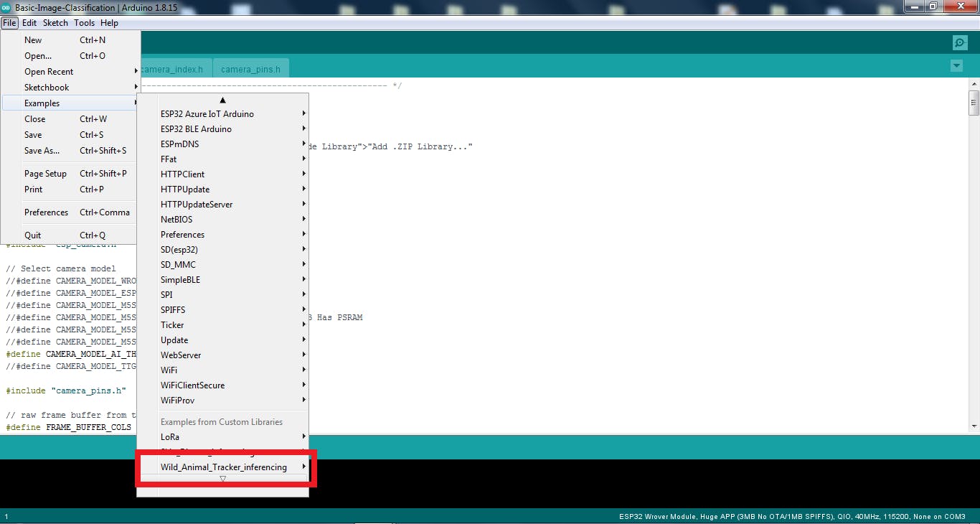Viewport: 980px width, 524px height.
Task: Expand WiFiProv examples submenu
Action: click(x=222, y=401)
